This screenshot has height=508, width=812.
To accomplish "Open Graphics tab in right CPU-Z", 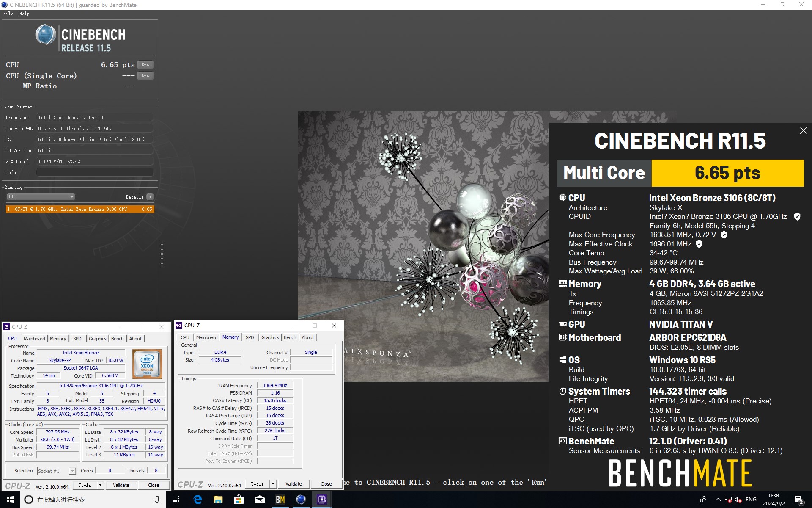I will [x=270, y=337].
